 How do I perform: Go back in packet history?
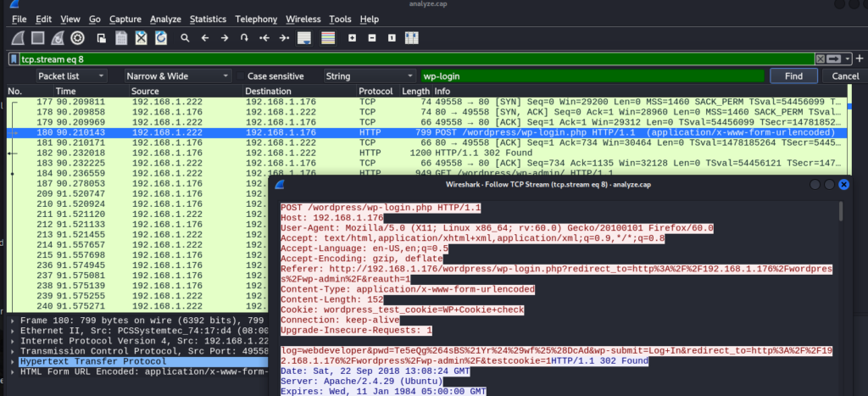point(205,37)
